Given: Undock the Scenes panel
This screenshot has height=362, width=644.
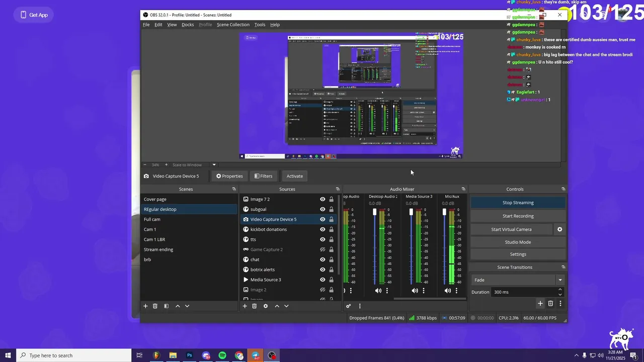Looking at the screenshot, I should (x=234, y=189).
